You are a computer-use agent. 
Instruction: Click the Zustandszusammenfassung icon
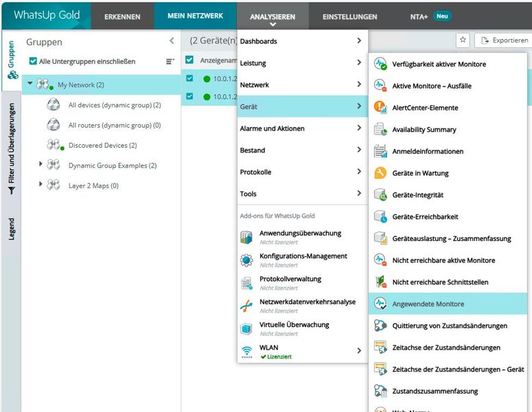380,391
